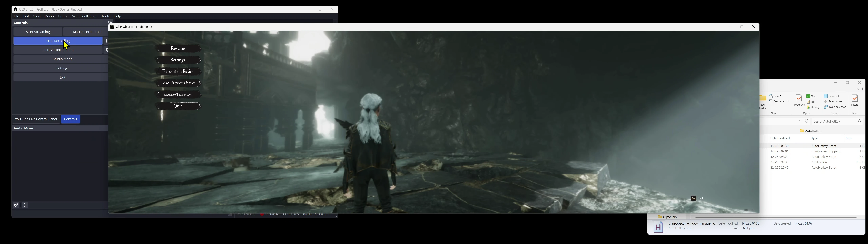
Task: Switch to the Controls tab in OBS
Action: coord(71,119)
